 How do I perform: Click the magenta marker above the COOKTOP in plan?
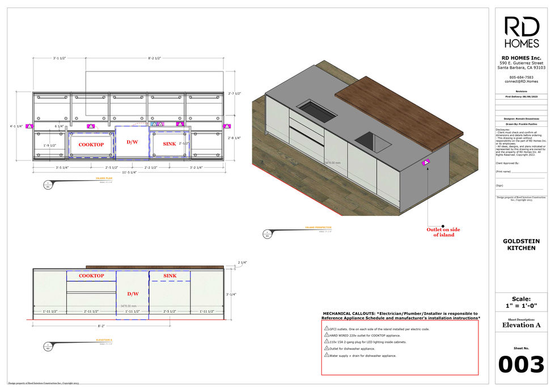(x=91, y=126)
